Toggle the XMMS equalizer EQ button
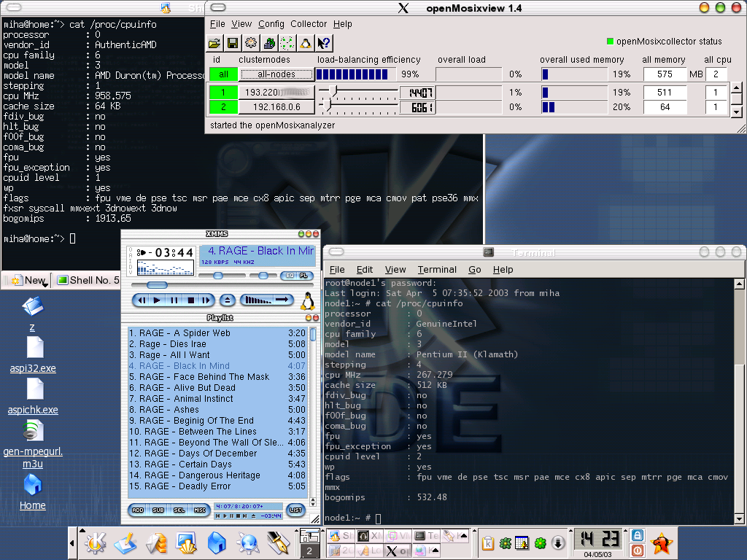 [288, 276]
